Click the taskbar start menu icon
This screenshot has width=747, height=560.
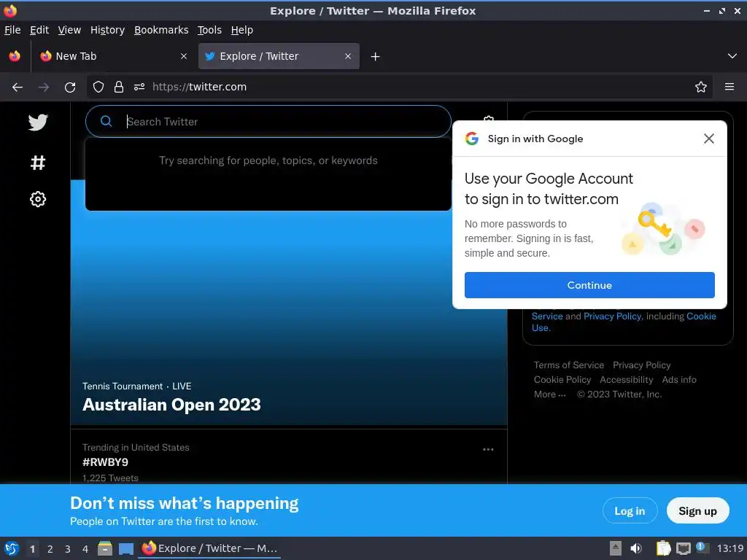coord(12,548)
